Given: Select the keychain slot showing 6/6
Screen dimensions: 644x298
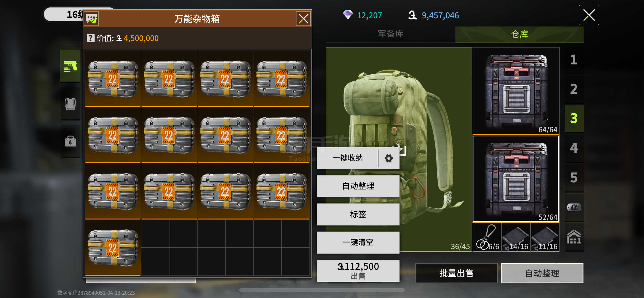Looking at the screenshot, I should point(487,237).
